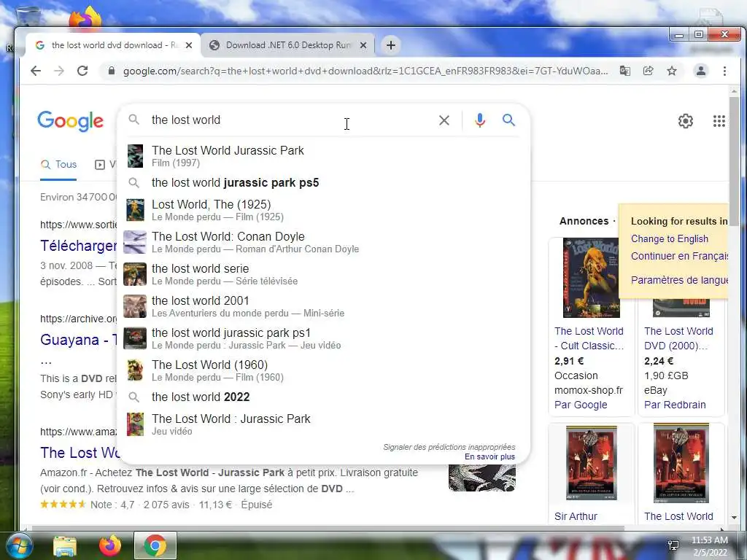Click the vertical scrollbar up arrow
The width and height of the screenshot is (747, 560).
734,91
